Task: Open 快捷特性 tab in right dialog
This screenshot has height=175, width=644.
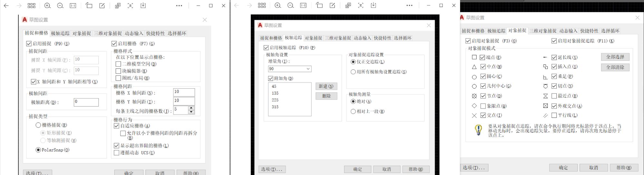Action: pyautogui.click(x=589, y=31)
